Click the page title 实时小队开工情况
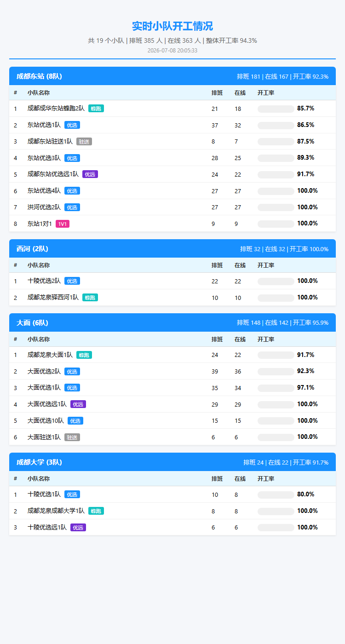The width and height of the screenshot is (345, 644). [172, 26]
